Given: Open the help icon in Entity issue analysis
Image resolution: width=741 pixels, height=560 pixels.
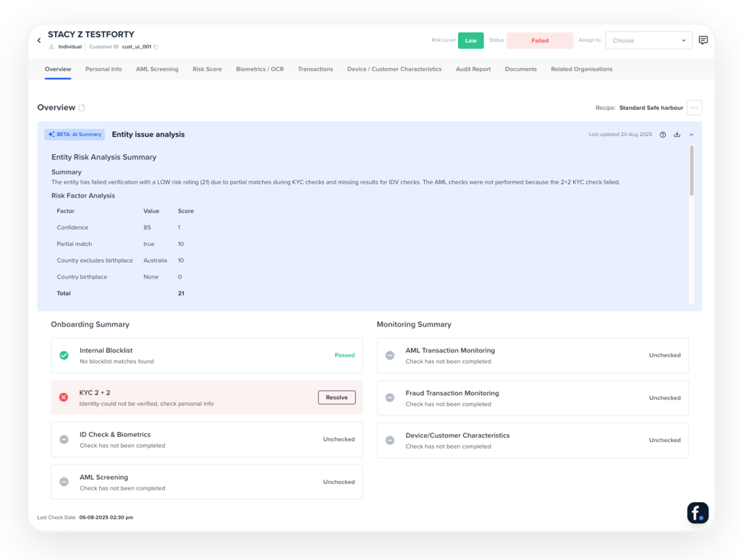Looking at the screenshot, I should (x=663, y=135).
